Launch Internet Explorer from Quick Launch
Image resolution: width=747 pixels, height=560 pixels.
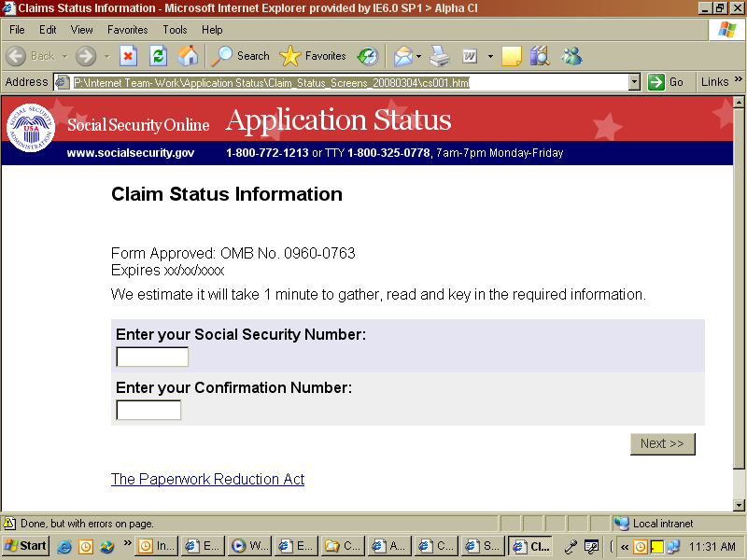pyautogui.click(x=64, y=546)
